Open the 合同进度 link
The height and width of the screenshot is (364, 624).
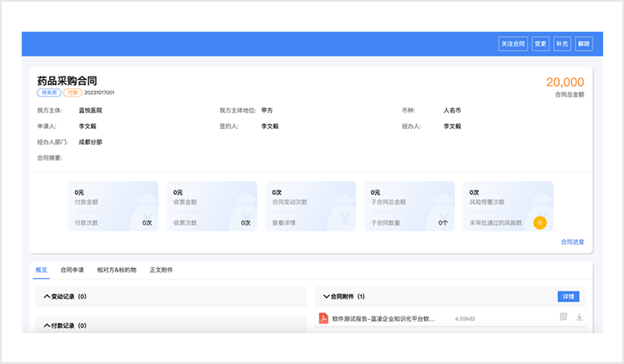[x=572, y=242]
